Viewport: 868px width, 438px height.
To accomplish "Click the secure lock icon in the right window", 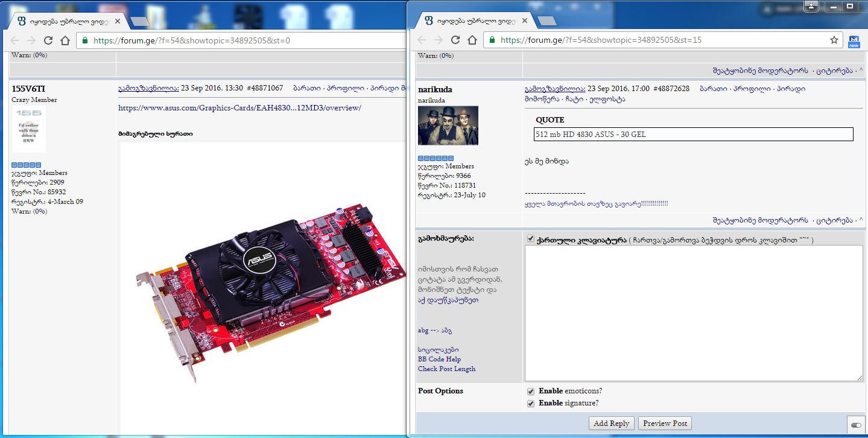I will tap(493, 40).
